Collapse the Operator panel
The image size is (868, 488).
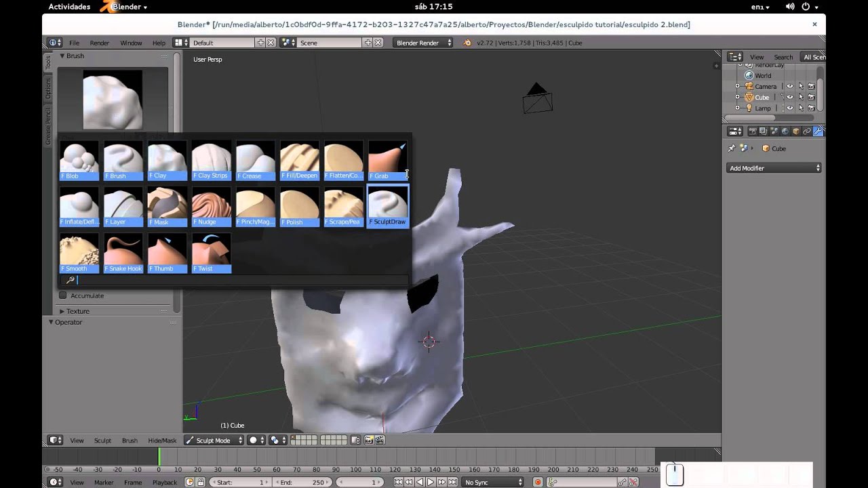click(65, 322)
